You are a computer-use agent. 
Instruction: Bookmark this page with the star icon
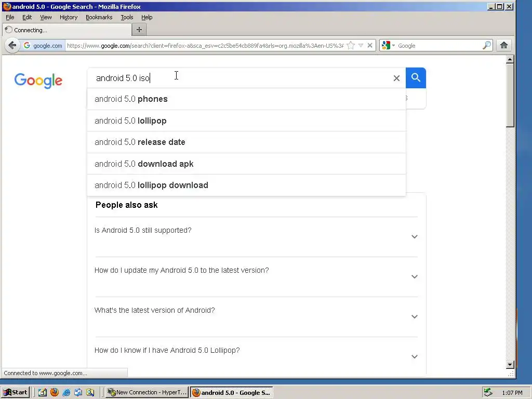click(351, 45)
